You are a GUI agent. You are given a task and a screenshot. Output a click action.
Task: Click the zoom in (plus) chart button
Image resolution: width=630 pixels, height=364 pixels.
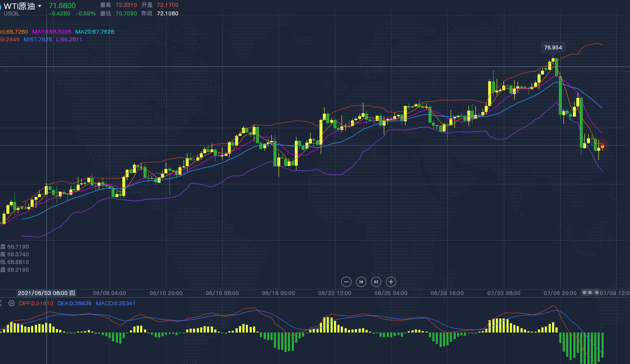coord(391,282)
